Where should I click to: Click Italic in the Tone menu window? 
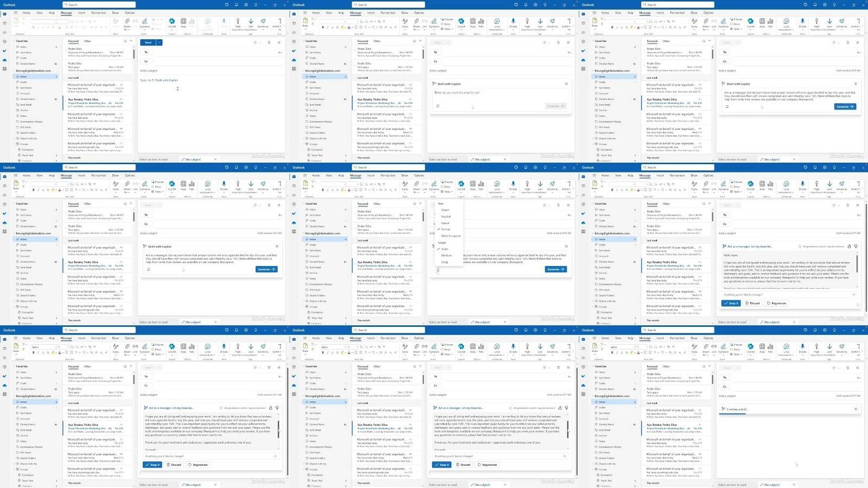(328, 190)
